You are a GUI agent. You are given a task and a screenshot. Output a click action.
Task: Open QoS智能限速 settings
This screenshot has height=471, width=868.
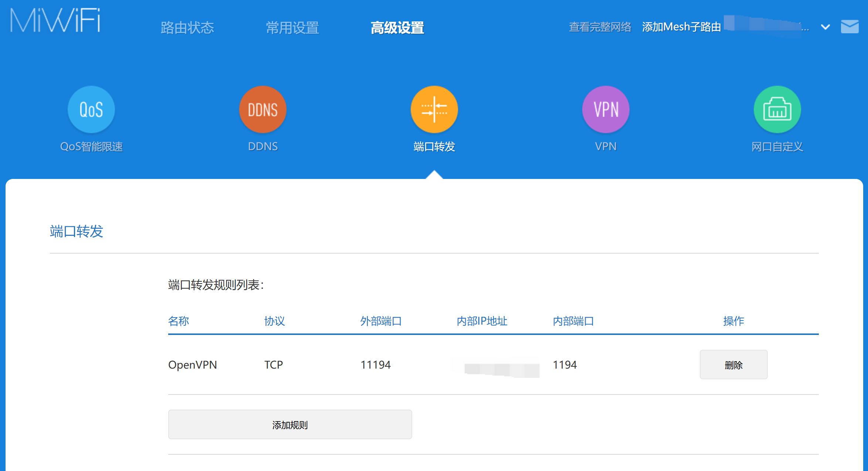coord(91,110)
